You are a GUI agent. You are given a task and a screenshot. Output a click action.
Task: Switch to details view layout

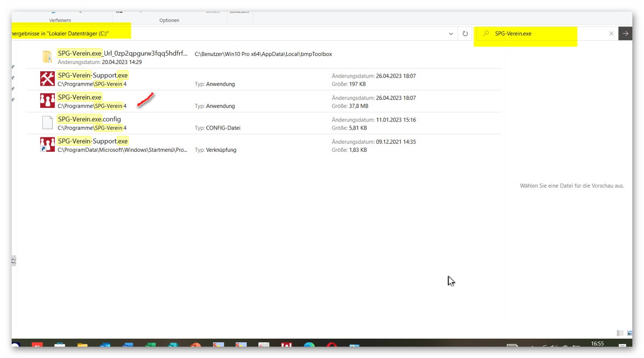pyautogui.click(x=620, y=333)
